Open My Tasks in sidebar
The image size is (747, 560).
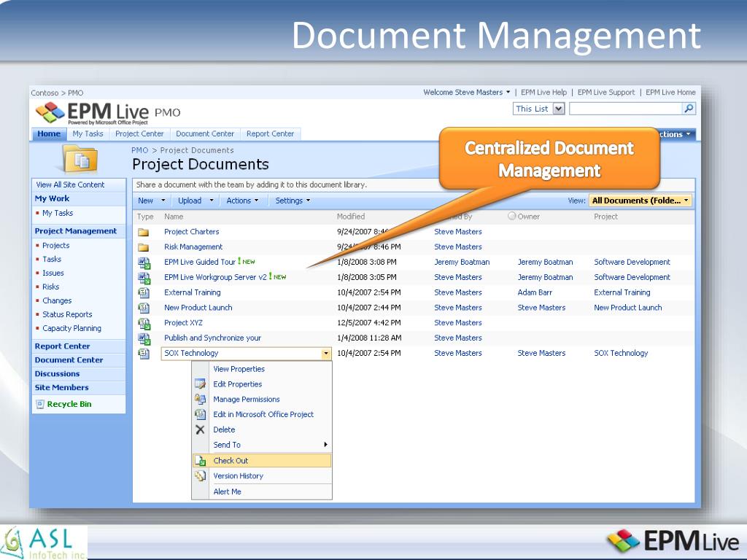tap(58, 213)
